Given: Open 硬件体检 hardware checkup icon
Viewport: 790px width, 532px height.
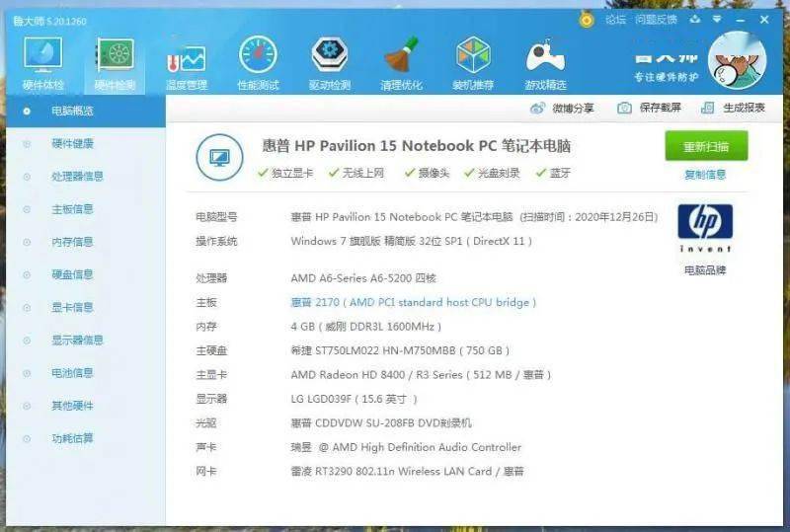Looking at the screenshot, I should point(42,63).
